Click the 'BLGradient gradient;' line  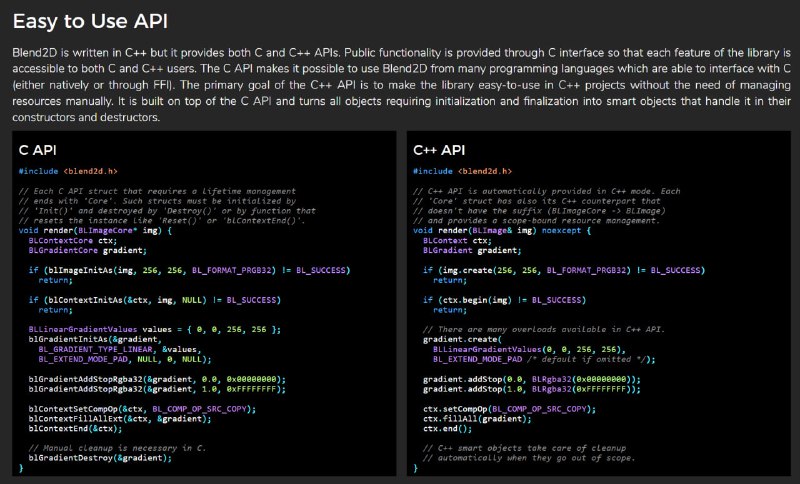[x=472, y=250]
